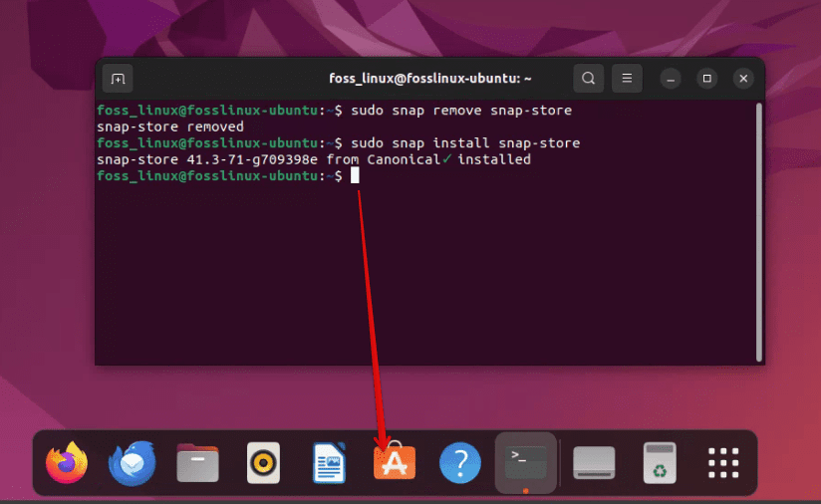Click the 'sudo snap install snap-store' command line
Screen dimensions: 821x504
point(338,142)
